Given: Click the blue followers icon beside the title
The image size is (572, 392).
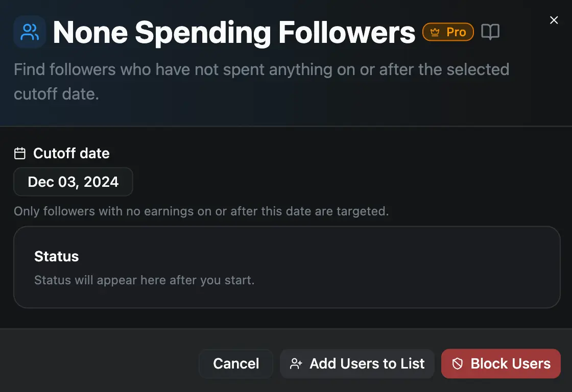Looking at the screenshot, I should click(29, 32).
